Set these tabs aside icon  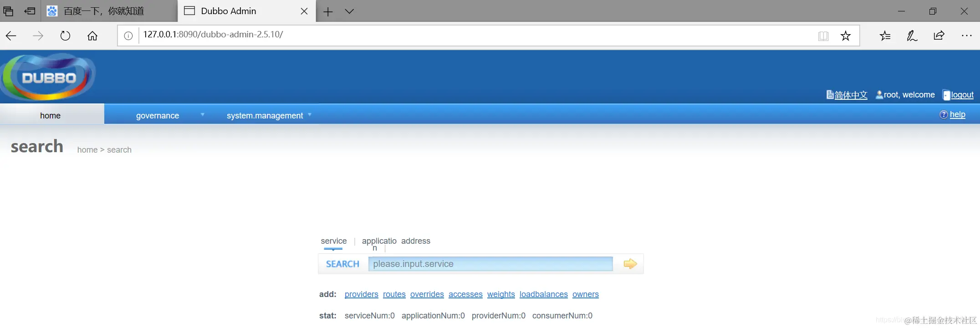point(30,11)
